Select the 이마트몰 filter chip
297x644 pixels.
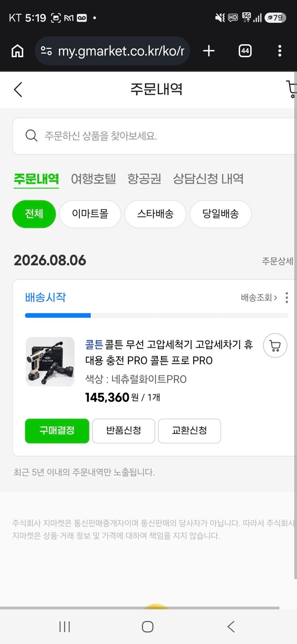[x=90, y=214]
